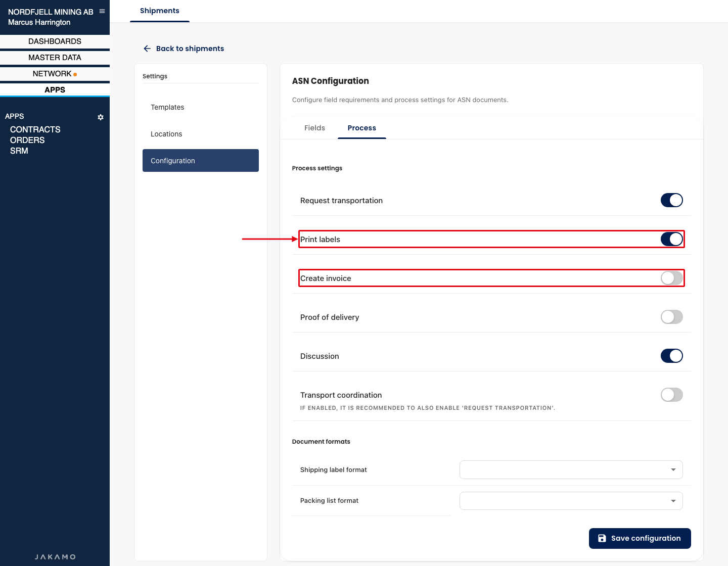Switch to the Fields tab

[314, 128]
